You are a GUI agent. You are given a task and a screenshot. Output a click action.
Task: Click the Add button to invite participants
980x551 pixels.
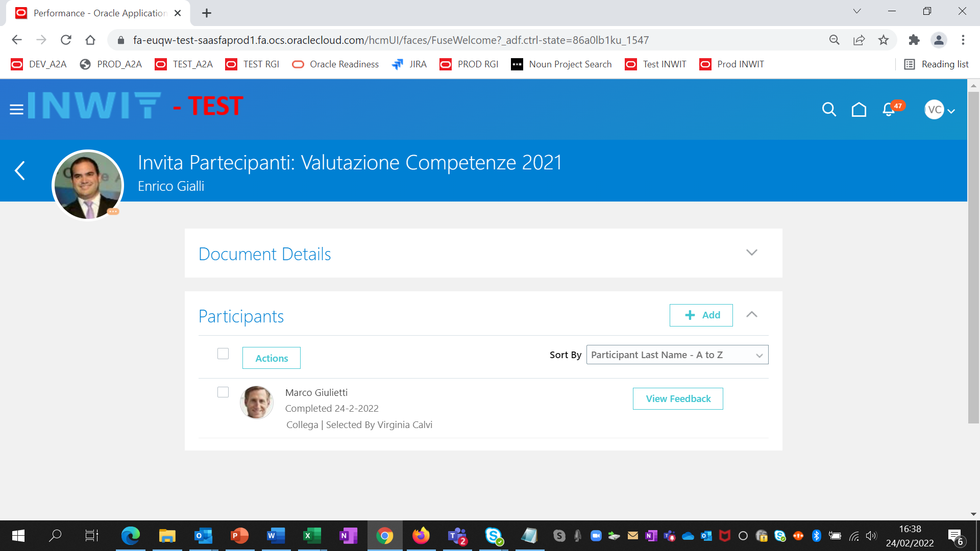click(x=701, y=315)
